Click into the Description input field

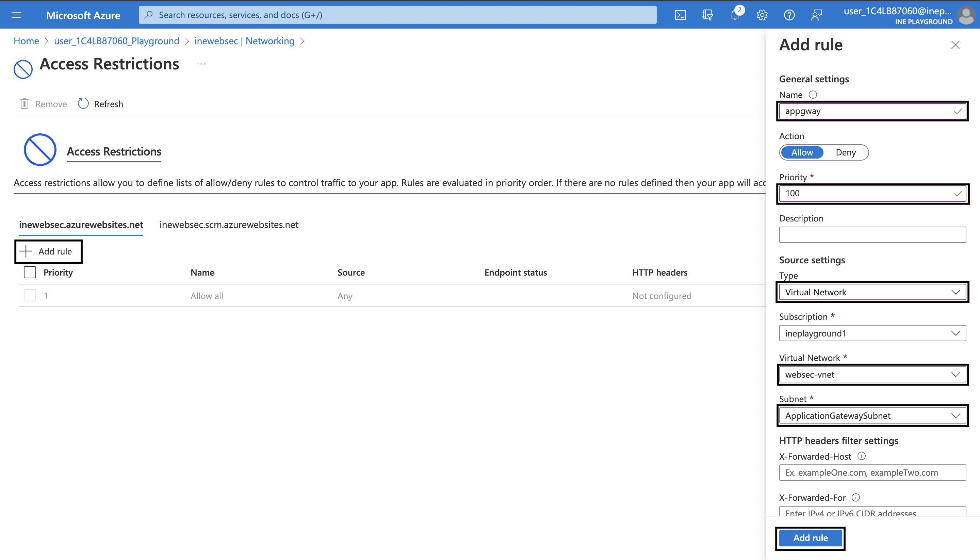[x=872, y=235]
